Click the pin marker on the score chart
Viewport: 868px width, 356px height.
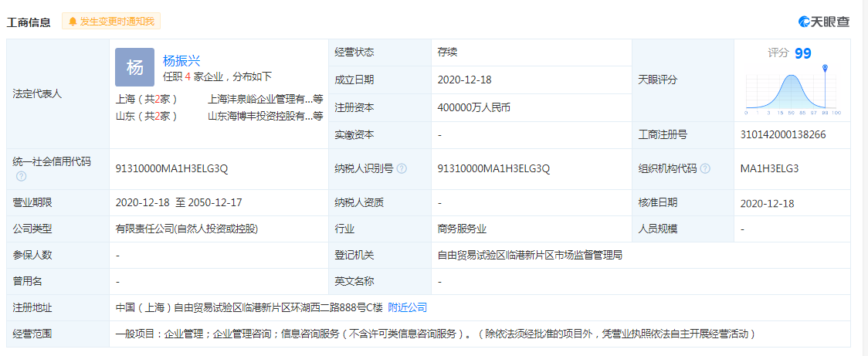pos(826,70)
